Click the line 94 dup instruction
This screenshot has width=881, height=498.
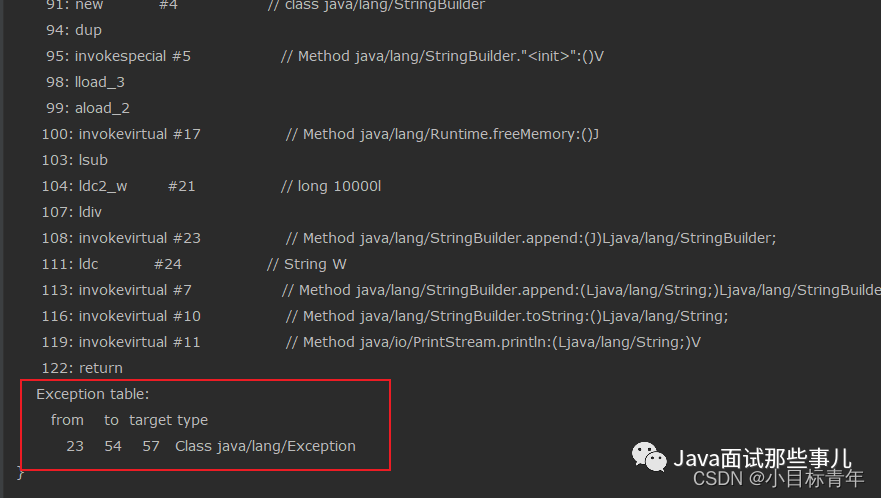[x=74, y=30]
